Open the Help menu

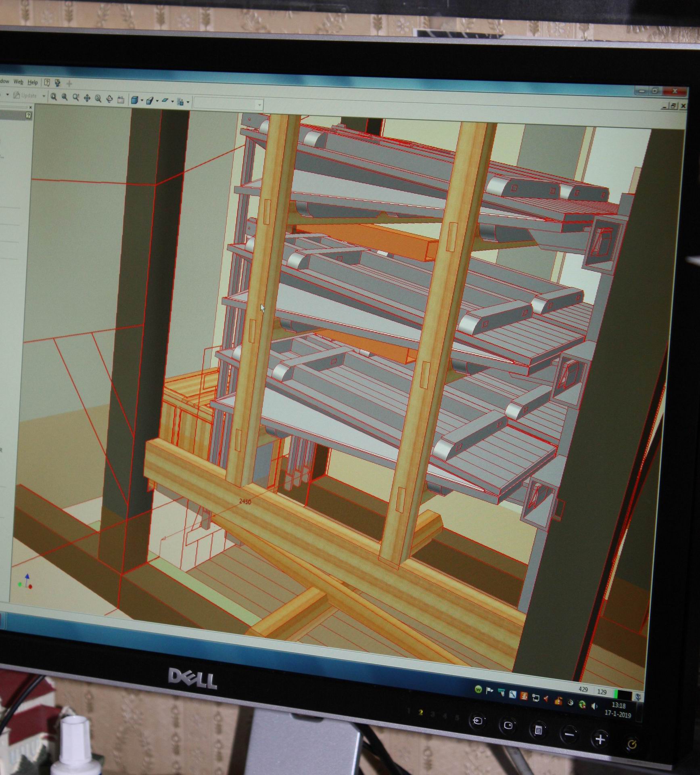(x=33, y=82)
